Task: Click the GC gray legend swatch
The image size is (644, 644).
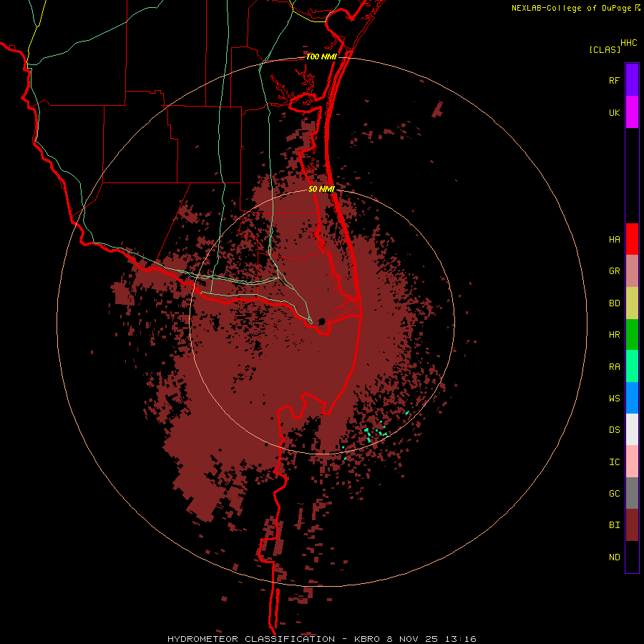Action: [x=632, y=493]
